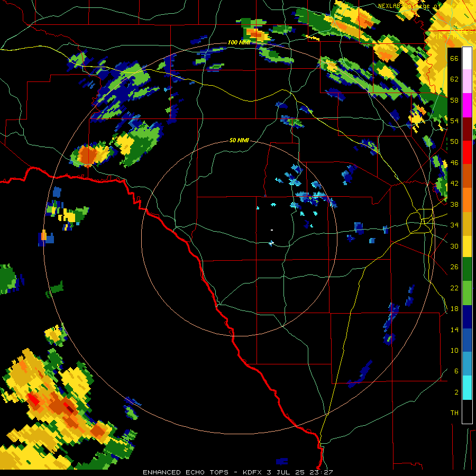The image size is (476, 476).
Task: Click the "50 NMI" range ring label
Action: 239,140
